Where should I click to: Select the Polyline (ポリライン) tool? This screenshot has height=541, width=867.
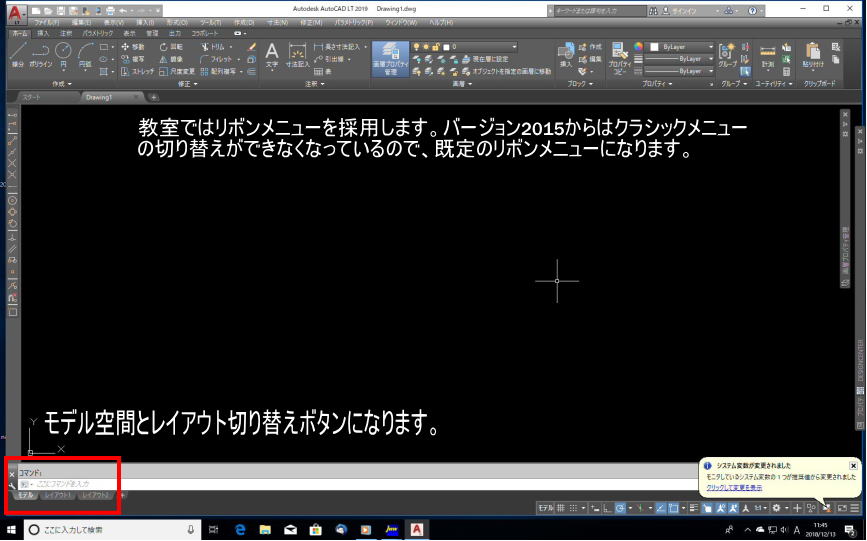41,55
